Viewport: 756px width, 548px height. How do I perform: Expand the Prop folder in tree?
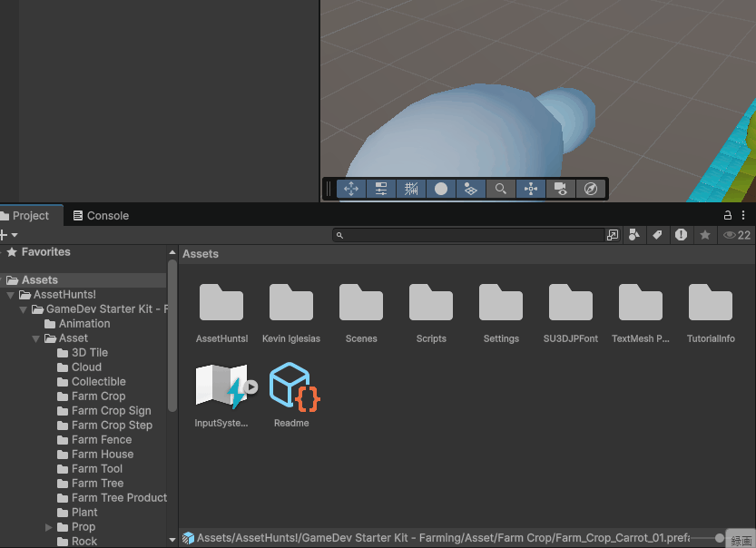49,527
